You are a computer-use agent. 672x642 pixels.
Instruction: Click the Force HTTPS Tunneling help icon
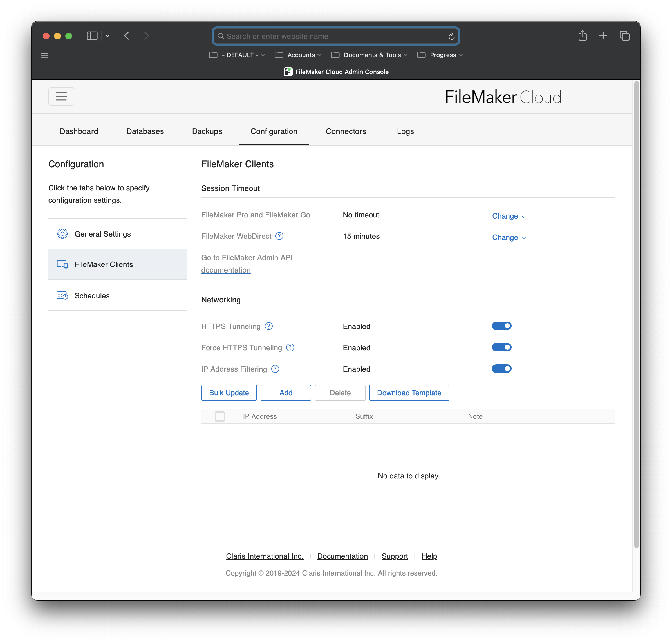(290, 347)
